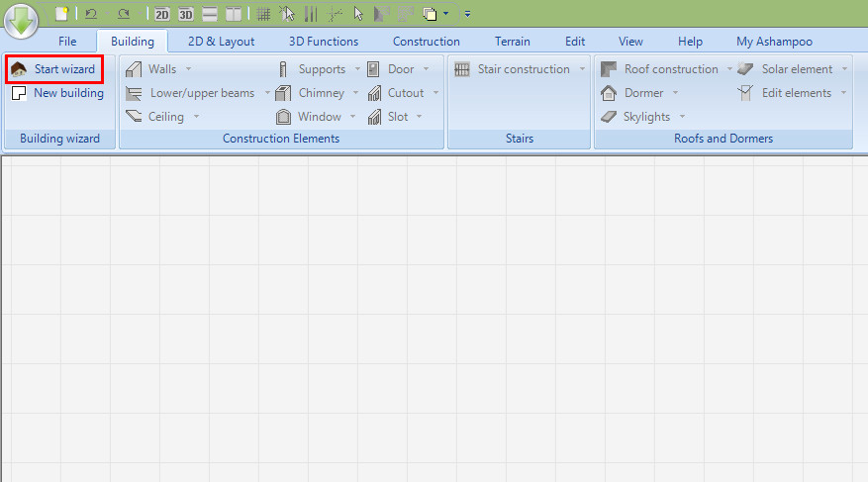Expand the Stair construction dropdown
This screenshot has height=482, width=868.
tap(582, 69)
